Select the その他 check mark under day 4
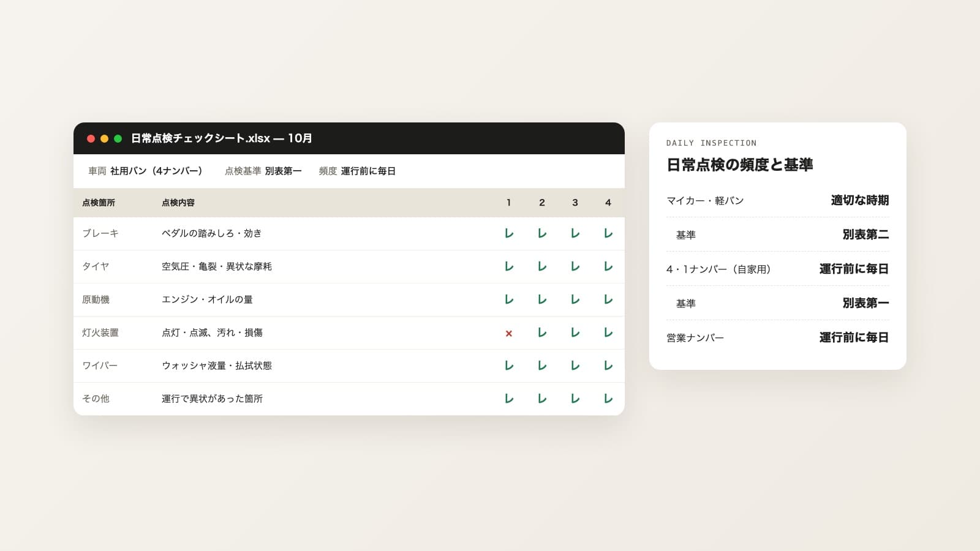Screen dimensions: 980x551 pyautogui.click(x=608, y=399)
